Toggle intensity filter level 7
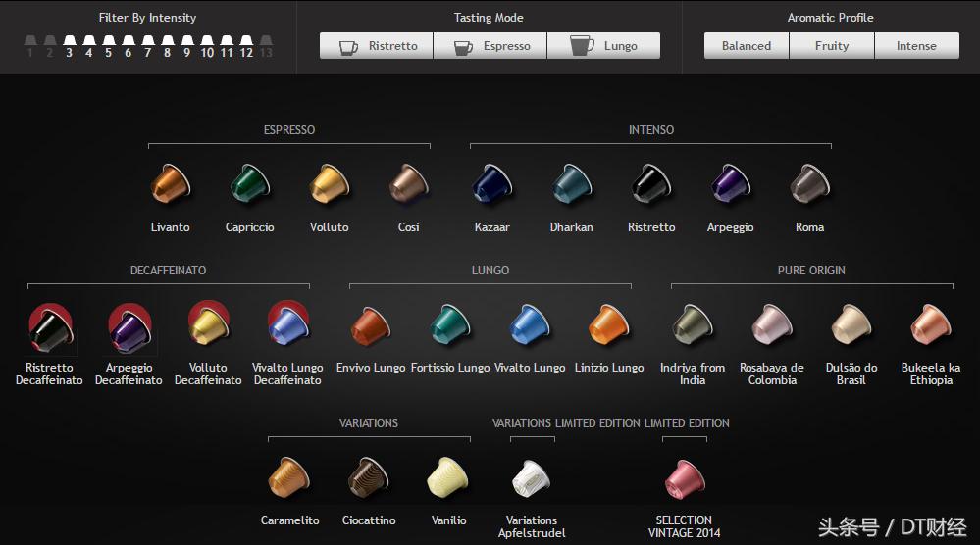Screen dimensions: 980x545 [148, 46]
